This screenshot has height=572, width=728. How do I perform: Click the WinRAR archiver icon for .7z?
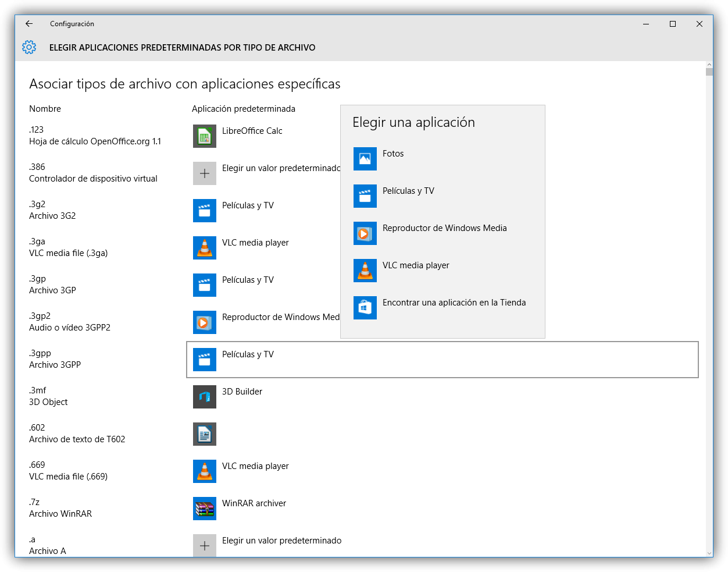tap(204, 509)
